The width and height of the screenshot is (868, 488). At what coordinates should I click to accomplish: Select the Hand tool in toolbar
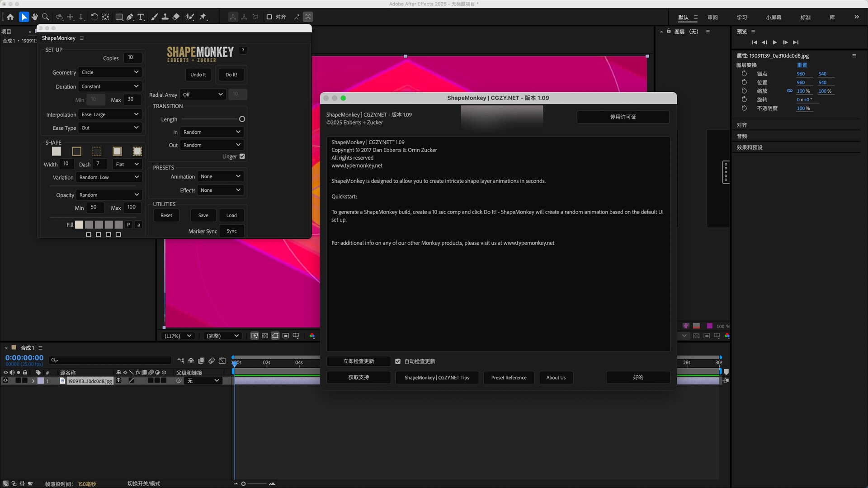point(35,17)
